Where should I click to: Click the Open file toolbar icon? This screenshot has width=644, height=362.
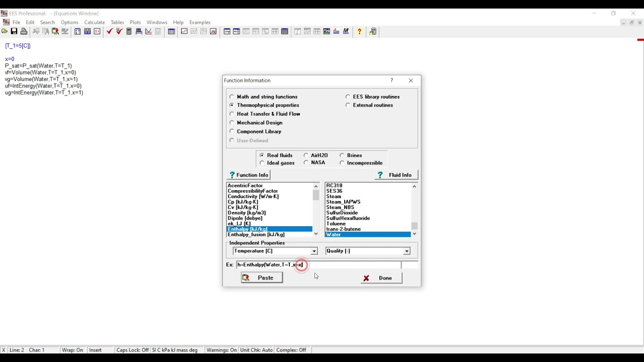5,31
